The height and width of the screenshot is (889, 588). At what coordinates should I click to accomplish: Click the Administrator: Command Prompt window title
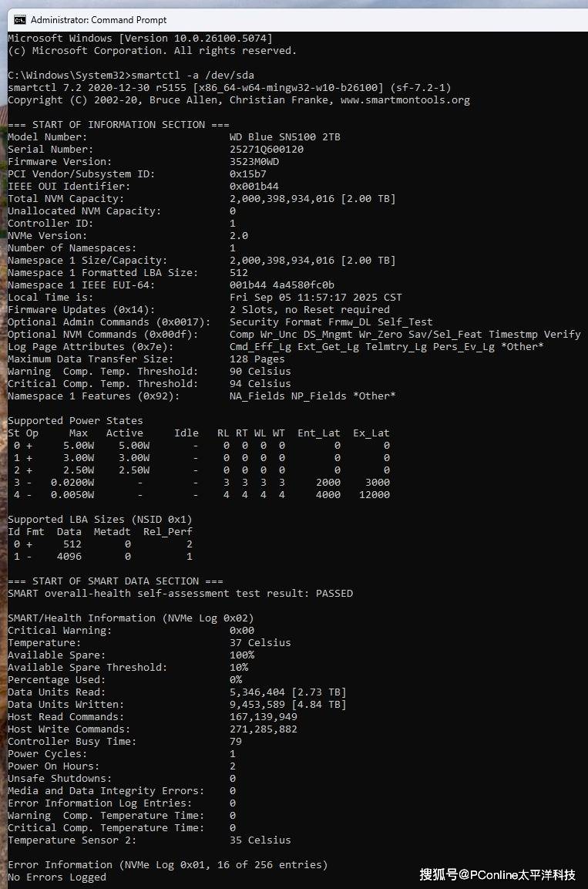point(99,19)
